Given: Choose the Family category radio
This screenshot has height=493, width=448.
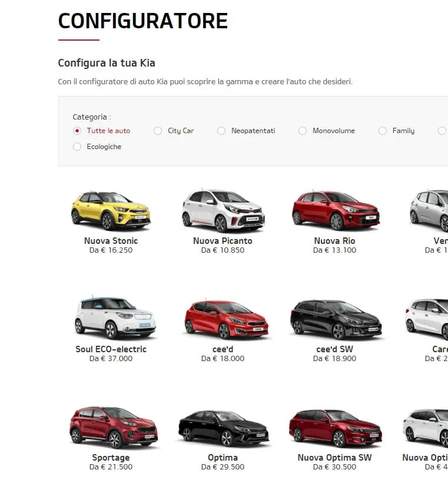Looking at the screenshot, I should (x=383, y=131).
